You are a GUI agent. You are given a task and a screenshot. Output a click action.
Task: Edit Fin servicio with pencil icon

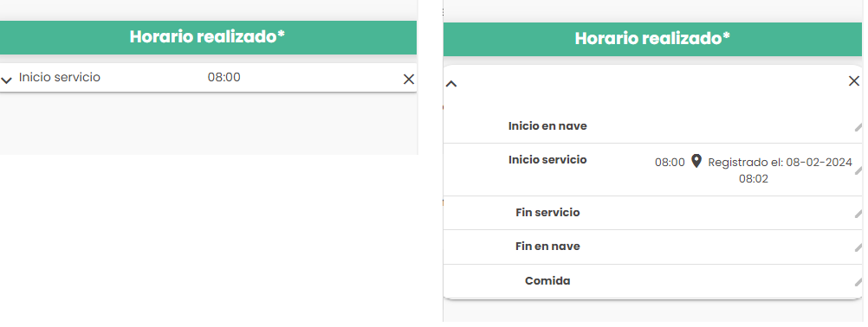(858, 214)
